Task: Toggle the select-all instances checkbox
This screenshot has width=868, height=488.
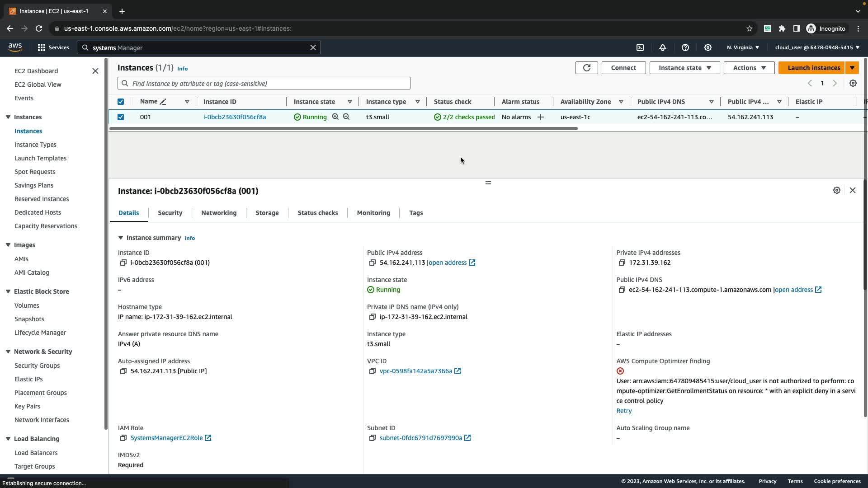Action: (121, 102)
